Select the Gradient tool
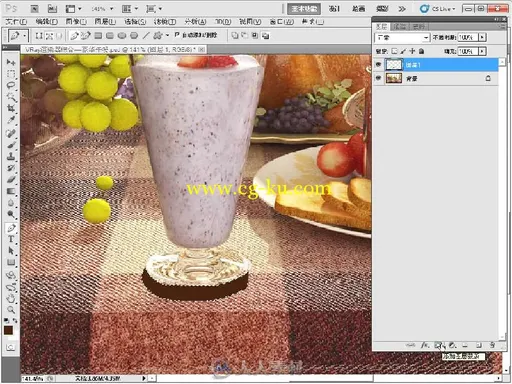The image size is (512, 384). tap(11, 191)
